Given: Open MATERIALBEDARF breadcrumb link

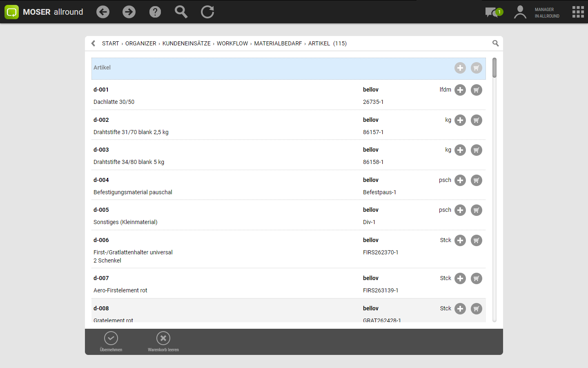Looking at the screenshot, I should click(278, 43).
